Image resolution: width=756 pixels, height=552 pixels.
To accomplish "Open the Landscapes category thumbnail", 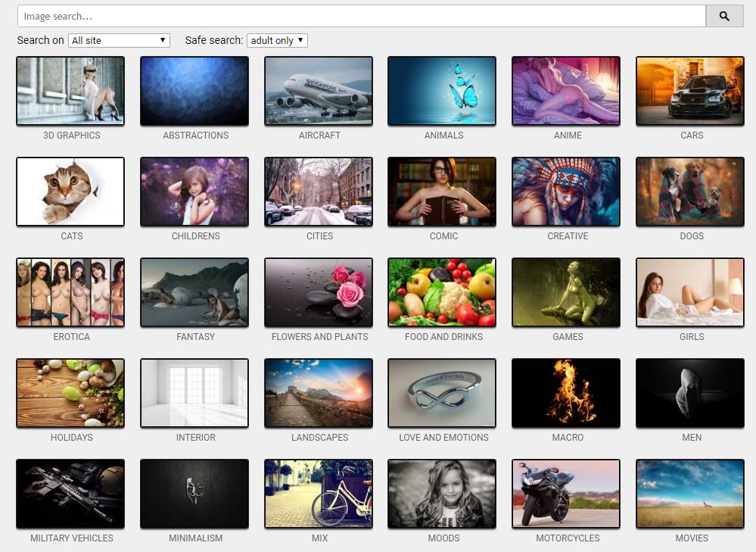I will coord(318,393).
